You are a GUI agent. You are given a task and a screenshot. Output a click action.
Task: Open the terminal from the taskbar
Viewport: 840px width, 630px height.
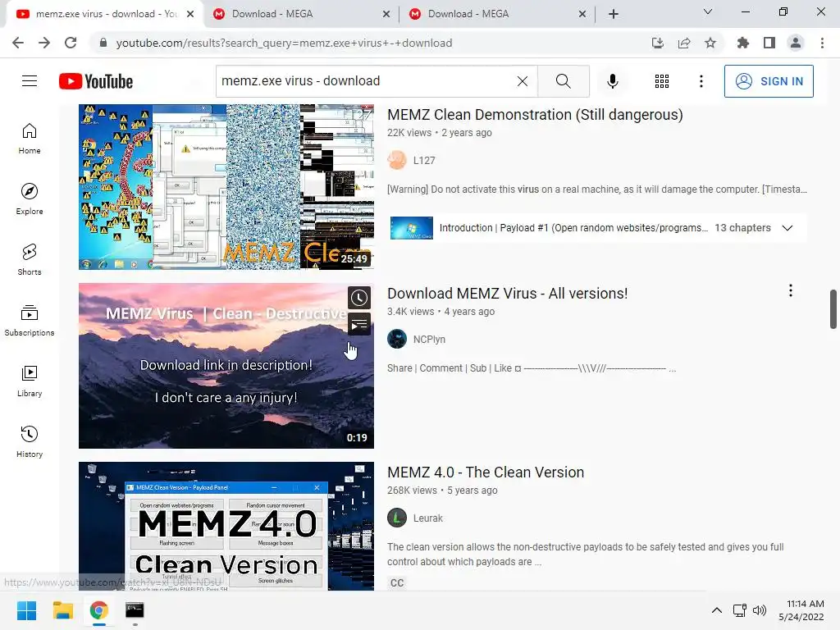pyautogui.click(x=135, y=610)
